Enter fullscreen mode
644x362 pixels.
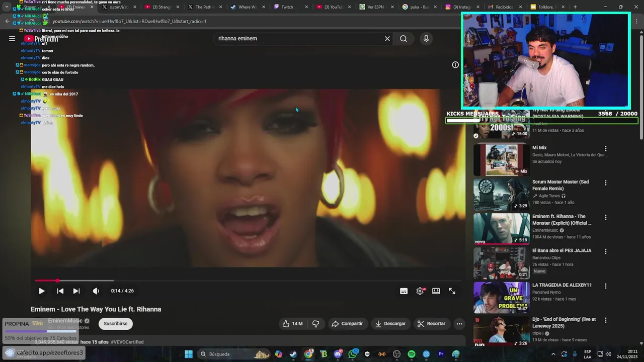[452, 291]
